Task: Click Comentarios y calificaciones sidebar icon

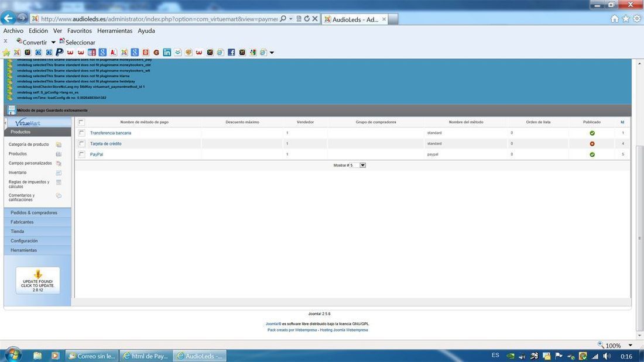Action: (x=59, y=196)
